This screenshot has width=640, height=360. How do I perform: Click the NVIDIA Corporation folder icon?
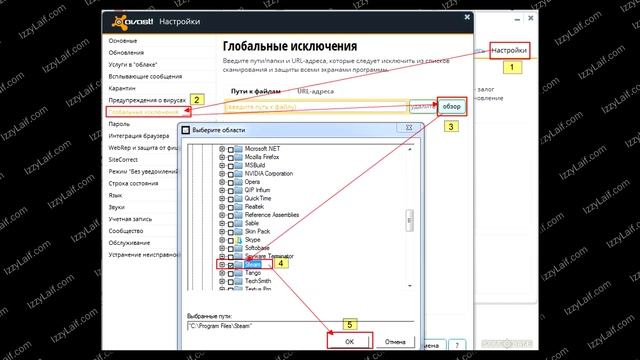tap(239, 174)
